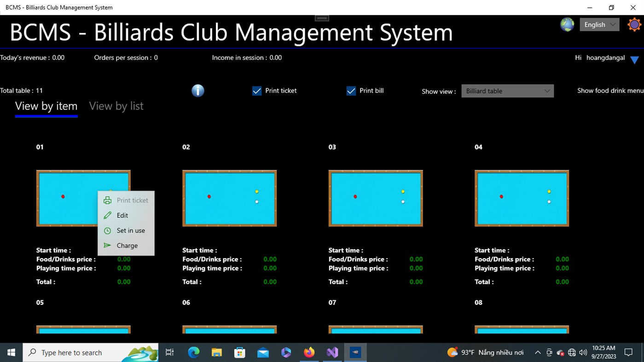Select the Print ticket printer icon in context menu
This screenshot has height=362, width=644.
107,200
